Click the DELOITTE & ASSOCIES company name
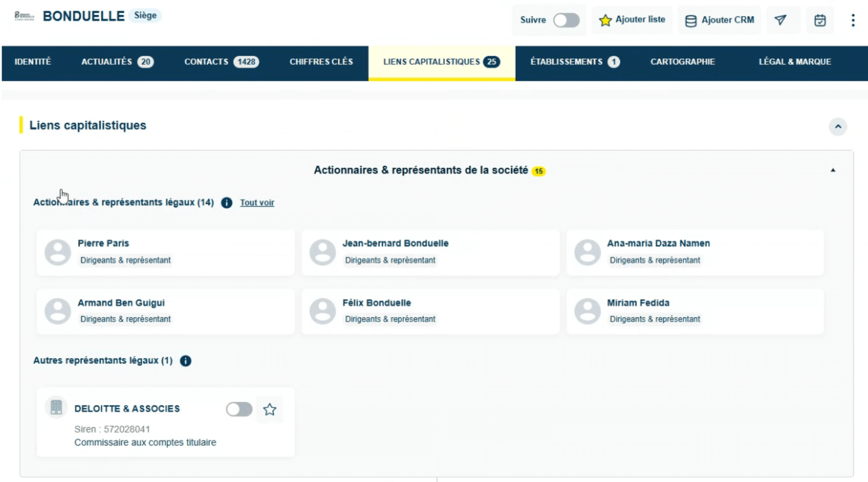868x482 pixels. tap(127, 409)
